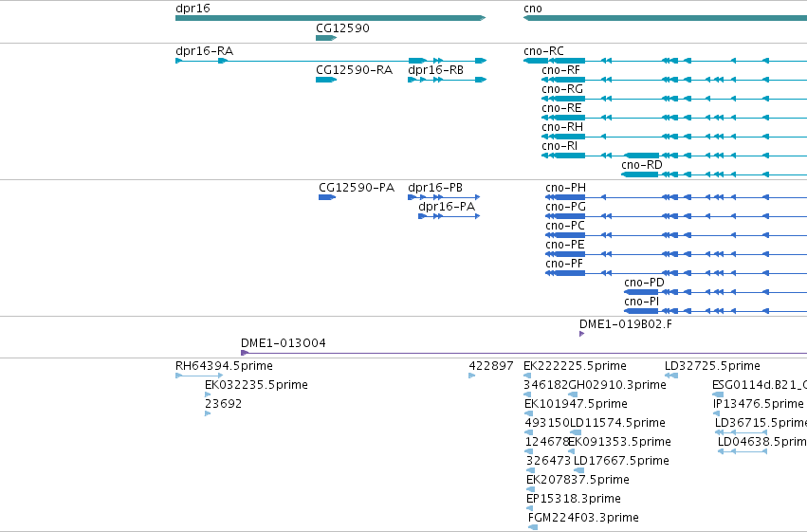Select the 326473 feature label
This screenshot has height=532, width=807.
(549, 461)
